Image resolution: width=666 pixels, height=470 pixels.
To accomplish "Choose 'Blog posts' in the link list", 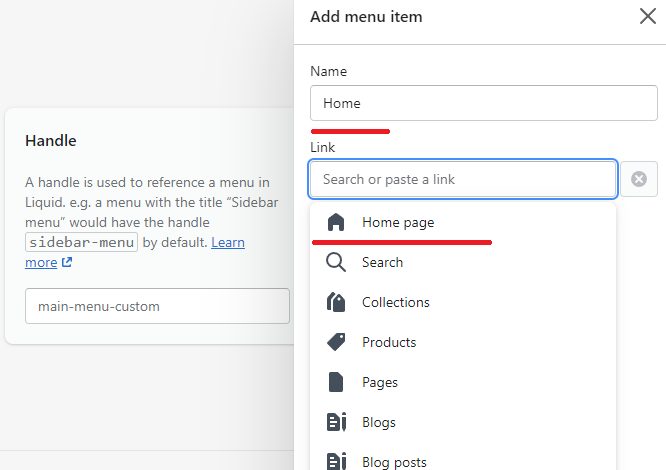I will (x=463, y=459).
